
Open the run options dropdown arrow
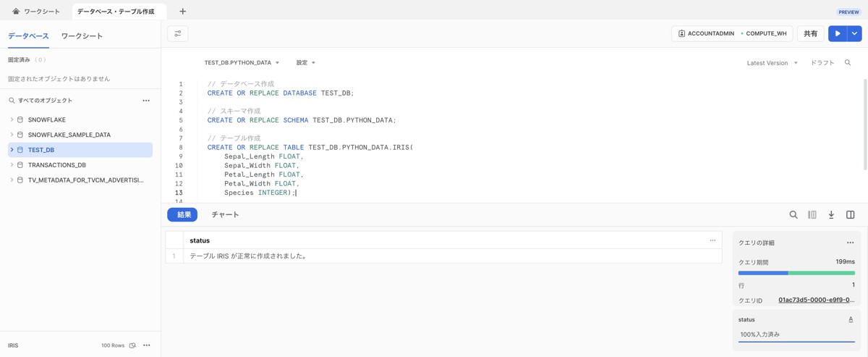point(854,33)
